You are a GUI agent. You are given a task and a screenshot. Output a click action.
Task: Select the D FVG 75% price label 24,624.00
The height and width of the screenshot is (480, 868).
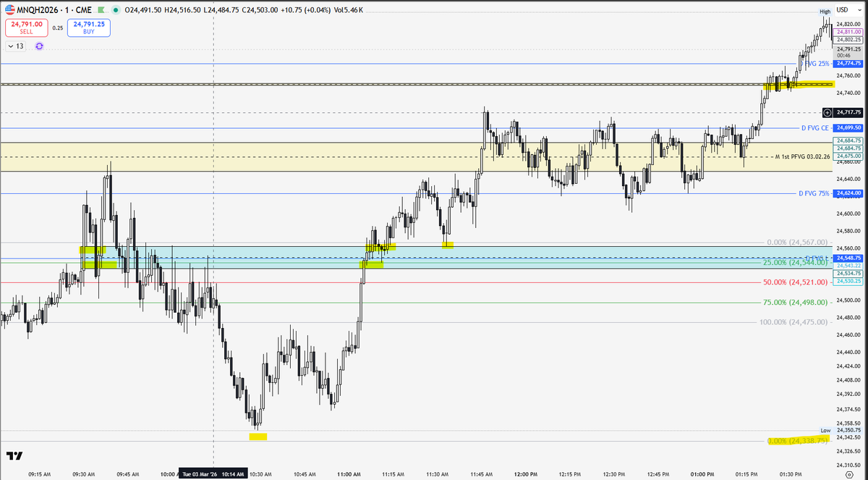848,193
